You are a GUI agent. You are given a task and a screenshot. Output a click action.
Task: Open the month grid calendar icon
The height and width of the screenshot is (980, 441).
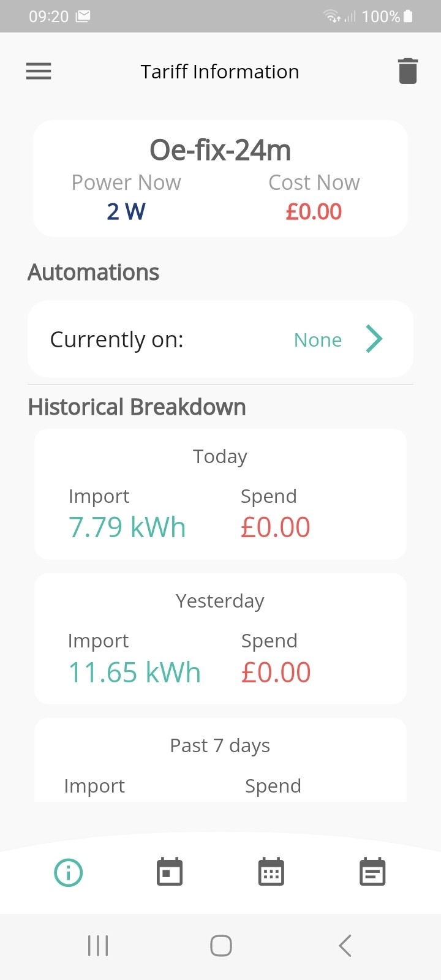[x=271, y=872]
